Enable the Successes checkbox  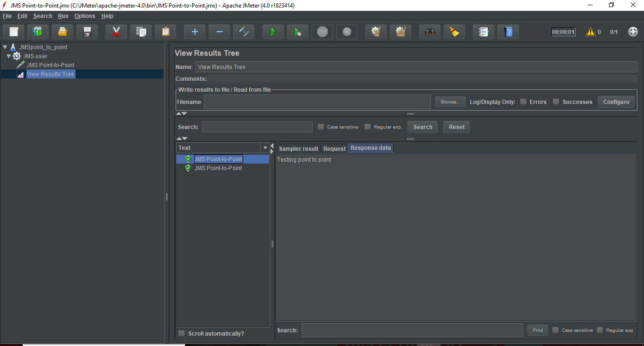point(556,102)
